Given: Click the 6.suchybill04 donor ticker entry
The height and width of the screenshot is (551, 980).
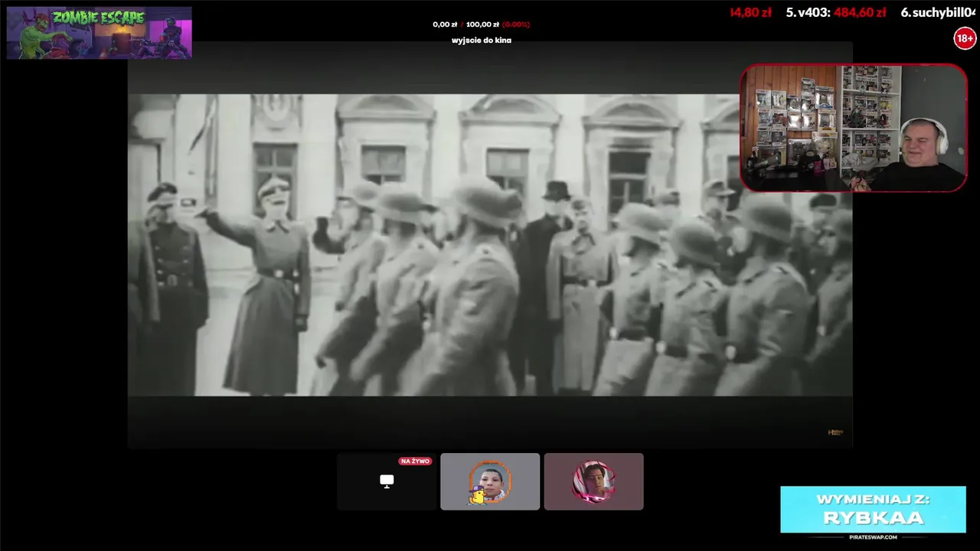Looking at the screenshot, I should pyautogui.click(x=938, y=12).
